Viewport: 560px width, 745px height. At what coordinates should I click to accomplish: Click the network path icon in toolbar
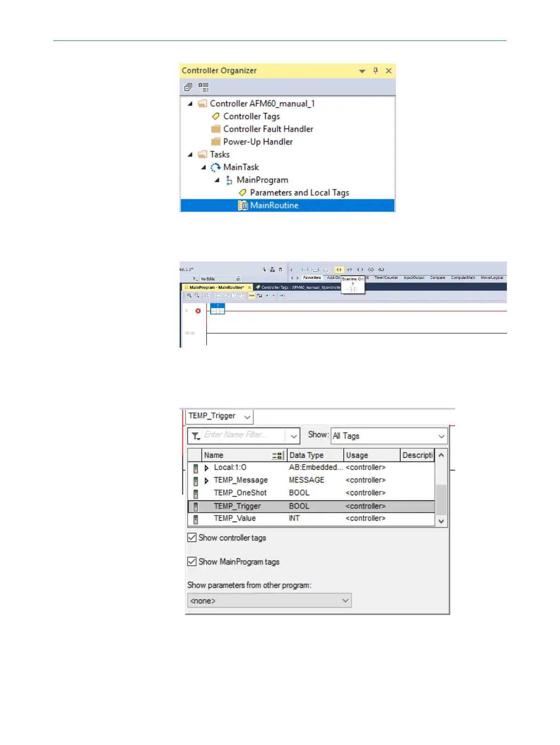pos(272,269)
